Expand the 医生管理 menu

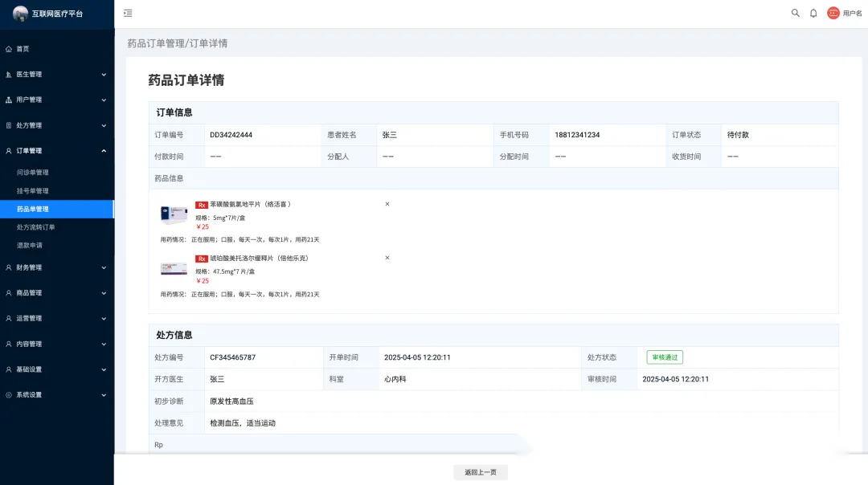coord(56,75)
